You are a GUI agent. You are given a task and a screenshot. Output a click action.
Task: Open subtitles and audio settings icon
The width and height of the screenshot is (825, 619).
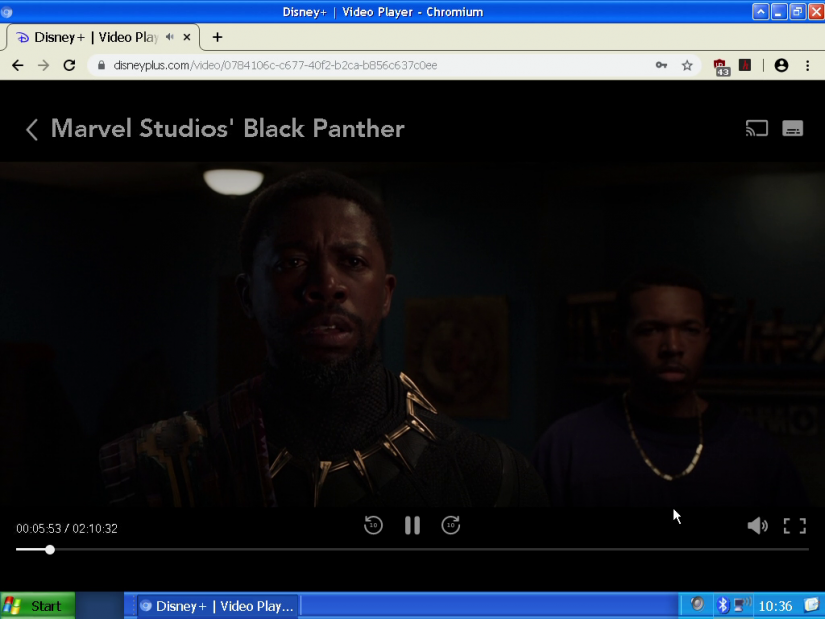[792, 128]
